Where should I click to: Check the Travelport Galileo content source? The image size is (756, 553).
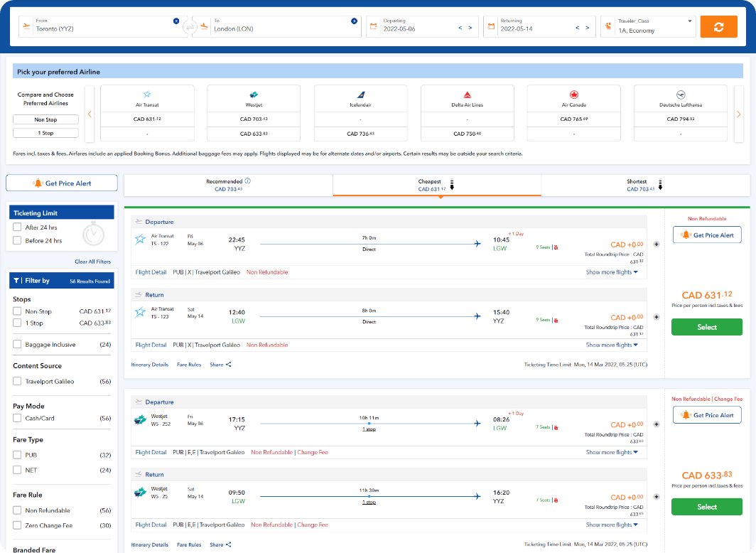pos(17,382)
